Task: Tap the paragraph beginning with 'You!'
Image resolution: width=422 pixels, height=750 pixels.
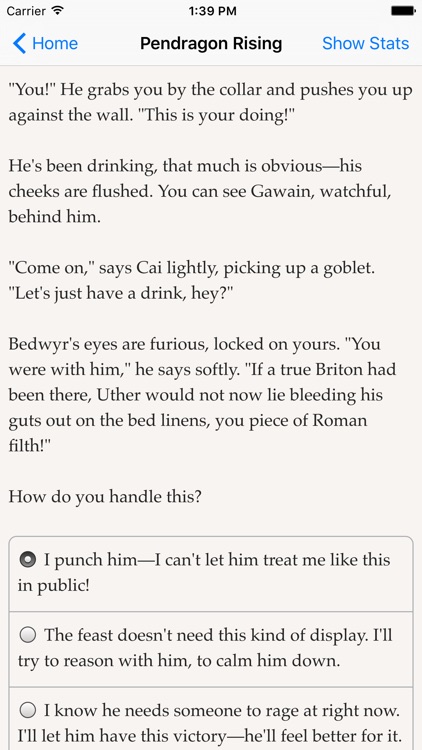Action: (211, 103)
